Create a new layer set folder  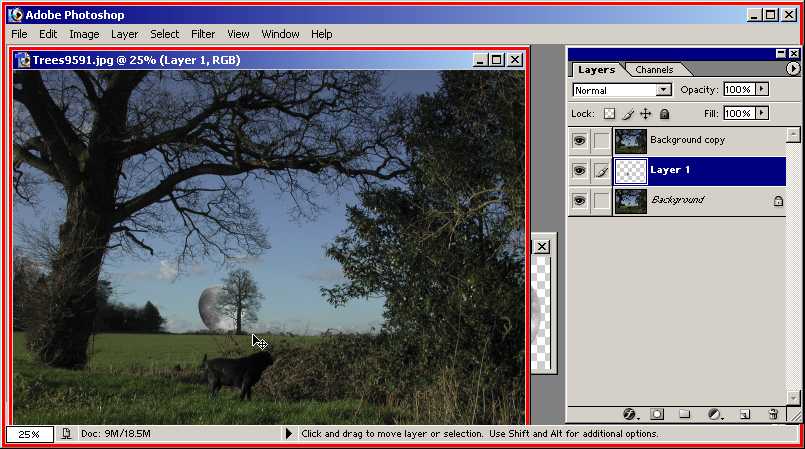(685, 414)
